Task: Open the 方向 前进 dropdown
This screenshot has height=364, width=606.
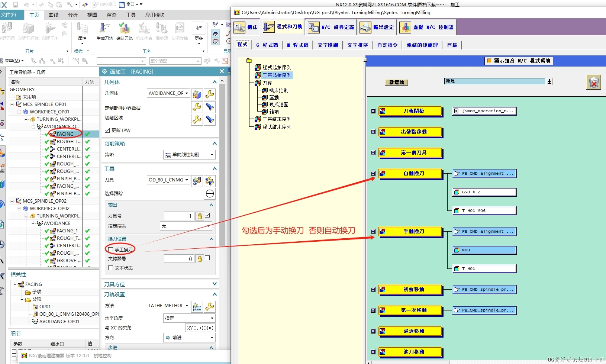Action: pos(189,338)
